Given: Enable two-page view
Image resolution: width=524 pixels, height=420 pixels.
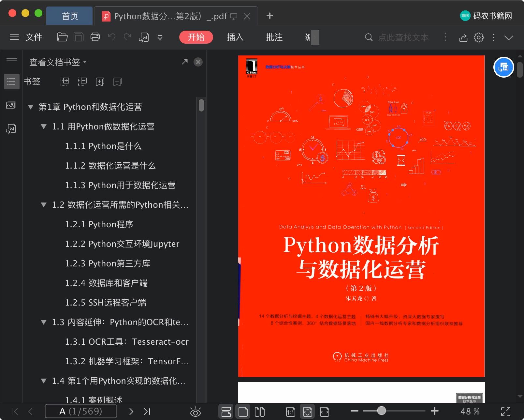Looking at the screenshot, I should point(260,412).
